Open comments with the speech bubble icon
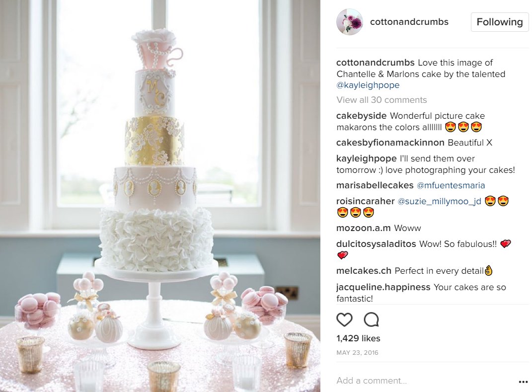Screen dimensions: 532x392 [x=371, y=319]
